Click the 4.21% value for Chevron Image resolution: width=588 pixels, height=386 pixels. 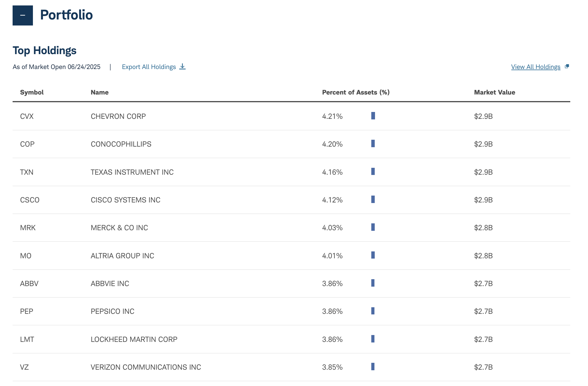coord(332,116)
